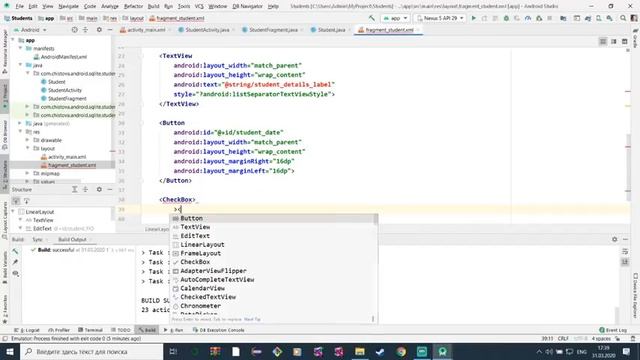Switch editor to Code-only view

[603, 42]
